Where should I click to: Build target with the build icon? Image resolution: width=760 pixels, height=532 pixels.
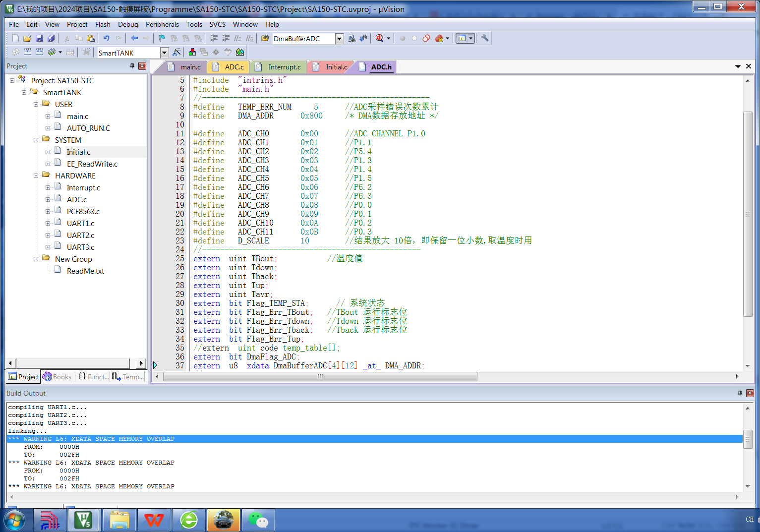point(27,52)
